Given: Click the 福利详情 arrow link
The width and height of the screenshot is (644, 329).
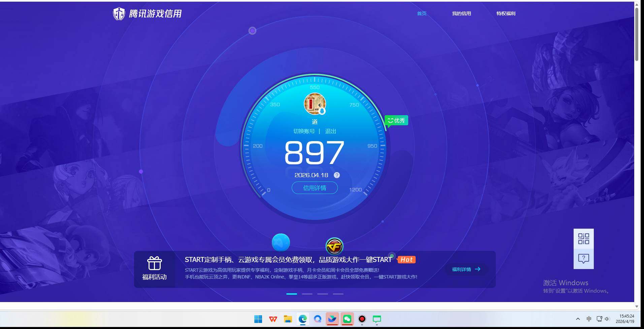Looking at the screenshot, I should tap(465, 269).
